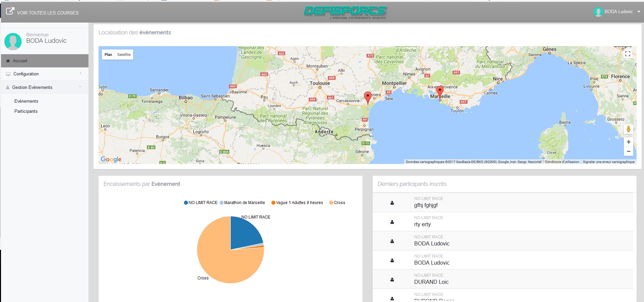Open the Evénements submenu item
This screenshot has height=302, width=644.
[x=26, y=101]
